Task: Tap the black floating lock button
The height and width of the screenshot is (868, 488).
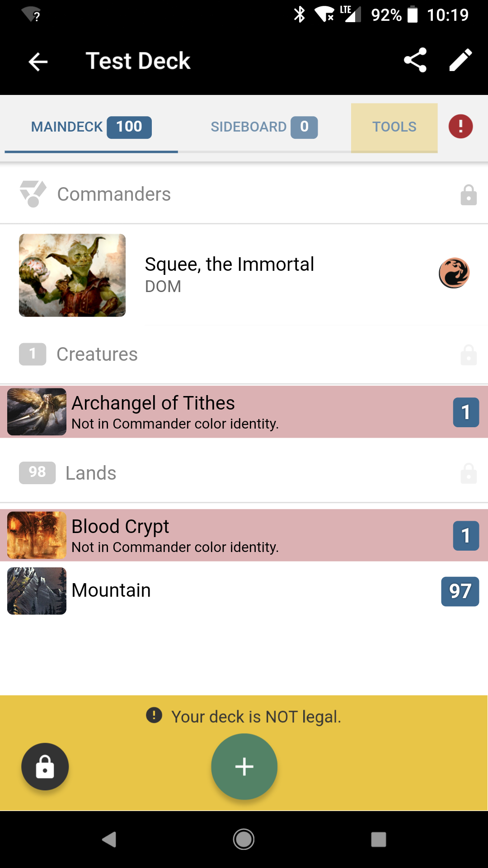Action: tap(45, 767)
